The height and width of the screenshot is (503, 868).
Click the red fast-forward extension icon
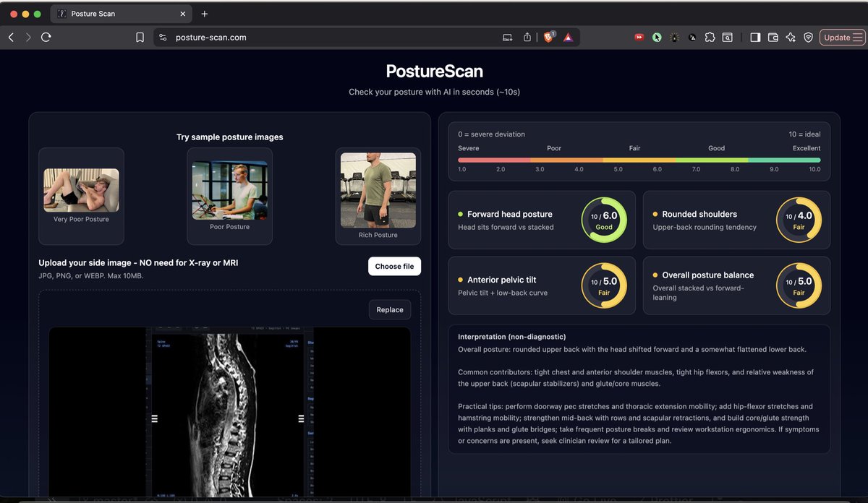(x=639, y=38)
